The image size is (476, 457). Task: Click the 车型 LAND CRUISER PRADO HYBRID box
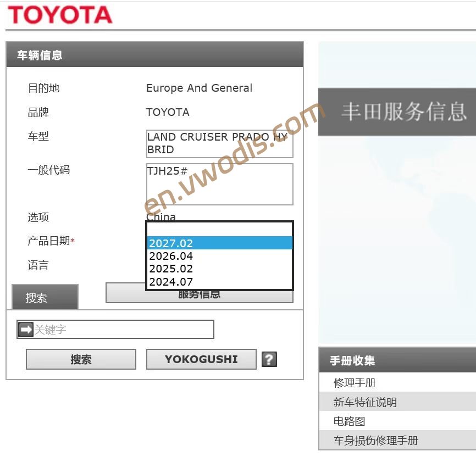tap(220, 144)
